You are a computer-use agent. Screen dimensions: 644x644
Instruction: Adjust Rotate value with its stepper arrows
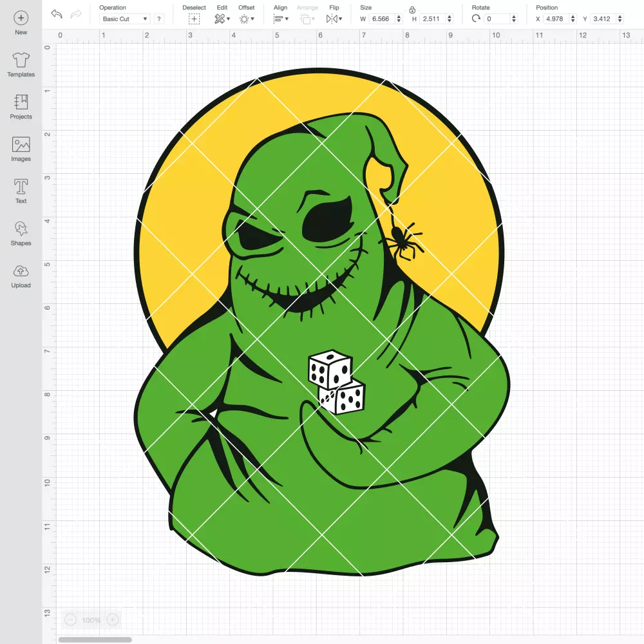514,19
